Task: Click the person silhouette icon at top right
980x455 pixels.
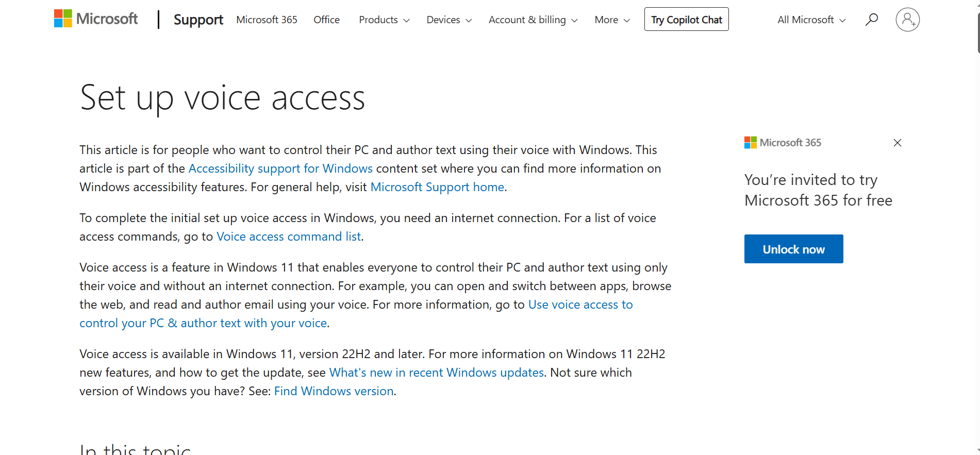Action: coord(907,19)
